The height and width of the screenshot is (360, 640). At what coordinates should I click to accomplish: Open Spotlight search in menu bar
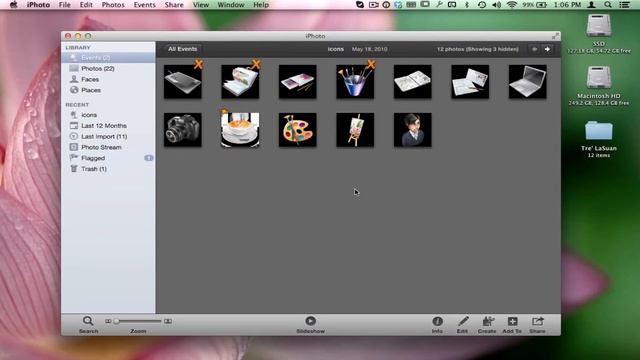click(608, 5)
